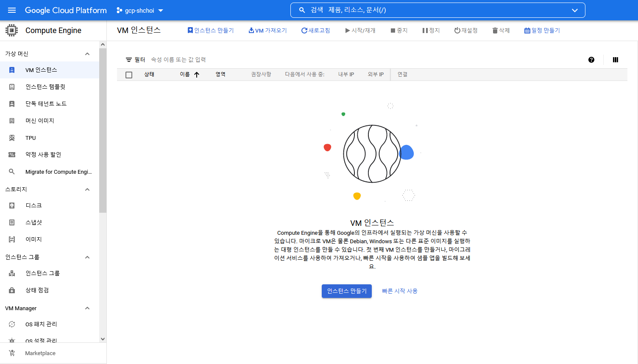
Task: Click the 머신 이미지 sidebar icon
Action: [12, 121]
